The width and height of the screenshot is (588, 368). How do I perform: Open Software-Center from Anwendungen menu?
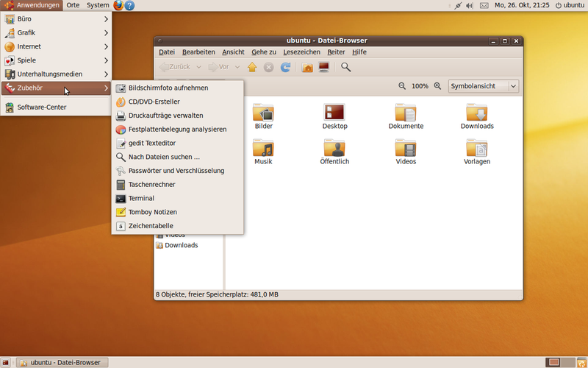coord(57,107)
